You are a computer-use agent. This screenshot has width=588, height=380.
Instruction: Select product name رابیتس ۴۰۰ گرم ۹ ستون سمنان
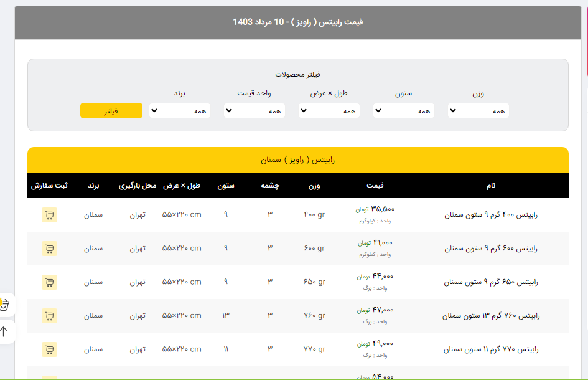(x=490, y=215)
